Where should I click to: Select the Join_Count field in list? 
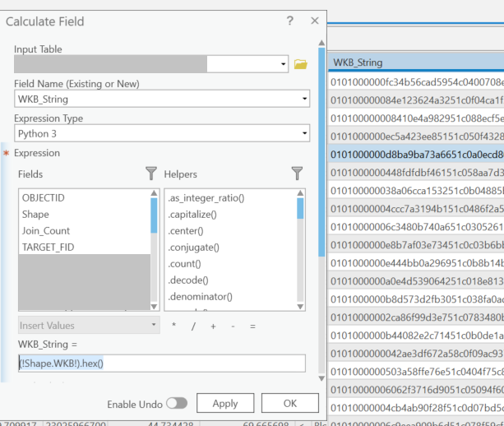coord(46,231)
